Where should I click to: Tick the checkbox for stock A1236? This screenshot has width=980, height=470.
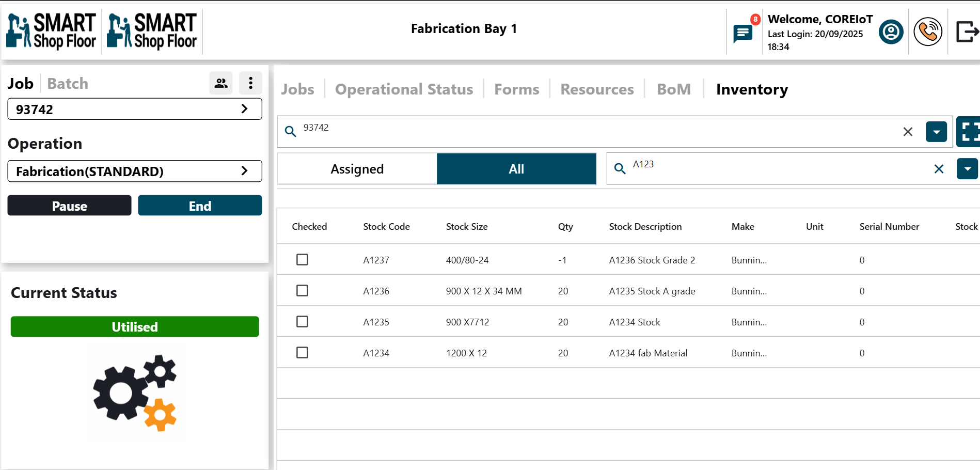coord(303,291)
